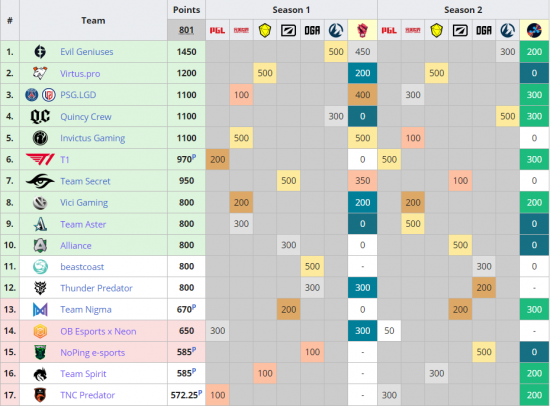Click the Season 1 PGL tournament icon

(217, 31)
